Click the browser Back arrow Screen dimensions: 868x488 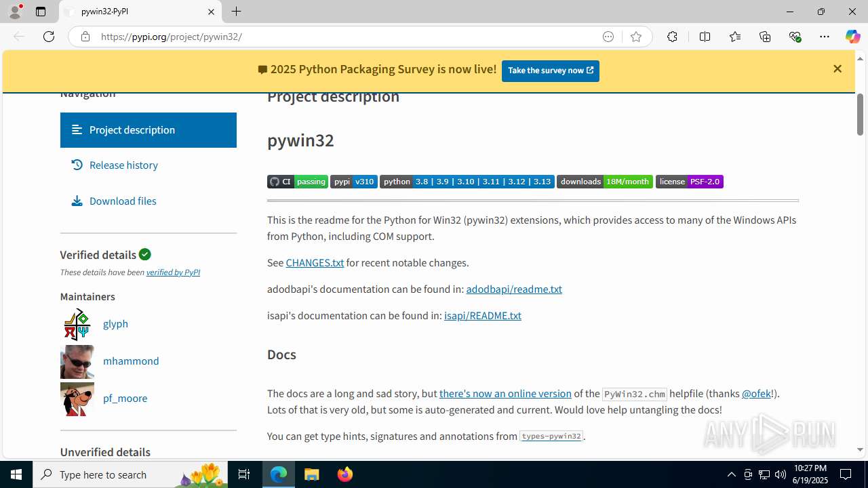19,37
